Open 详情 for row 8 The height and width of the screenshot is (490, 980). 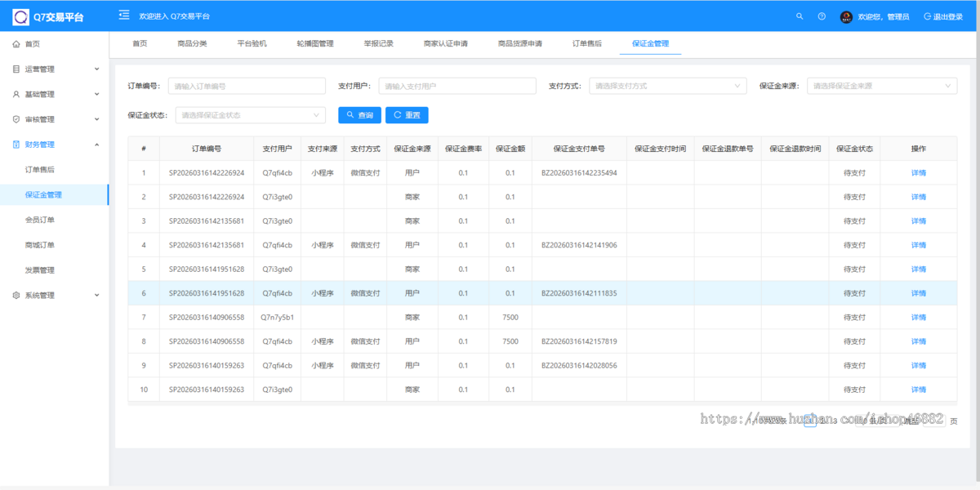coord(919,341)
